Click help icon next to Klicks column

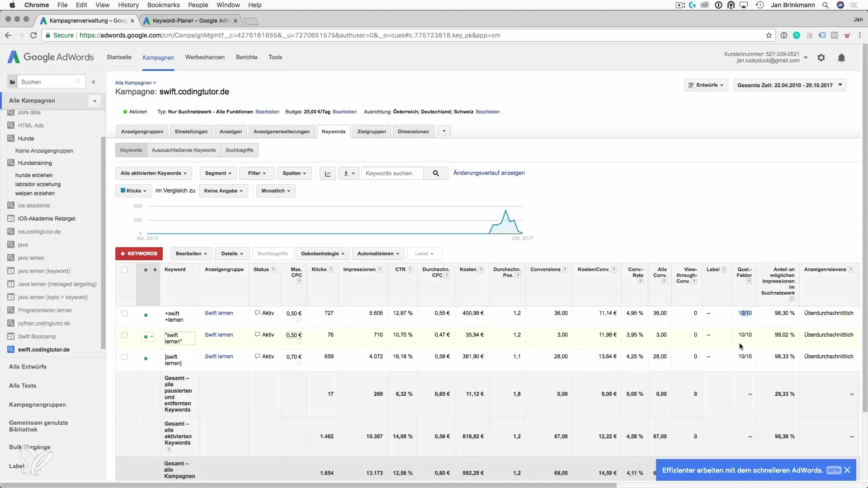331,270
